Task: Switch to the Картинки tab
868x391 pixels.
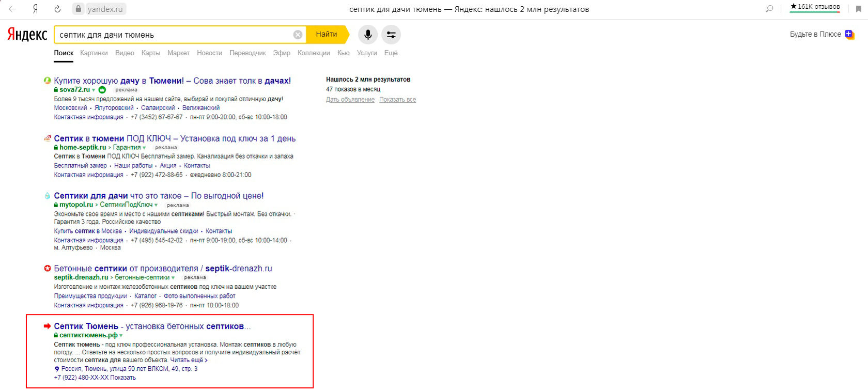Action: click(x=94, y=53)
